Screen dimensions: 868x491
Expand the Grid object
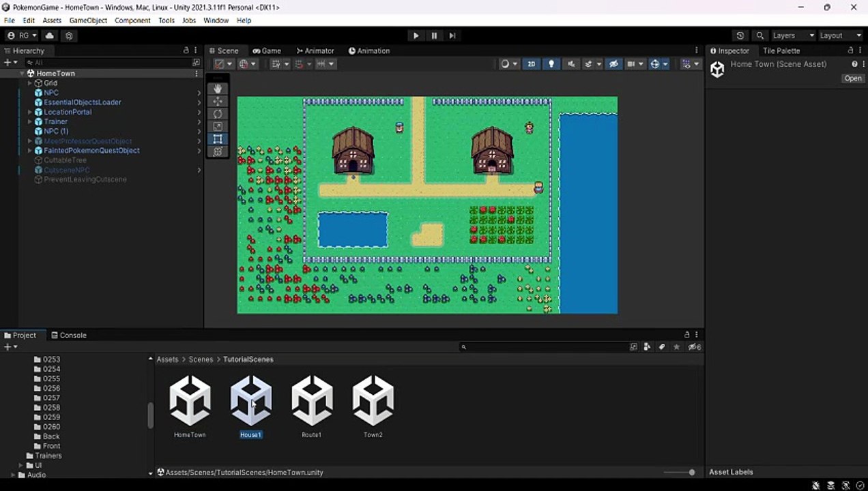click(30, 83)
